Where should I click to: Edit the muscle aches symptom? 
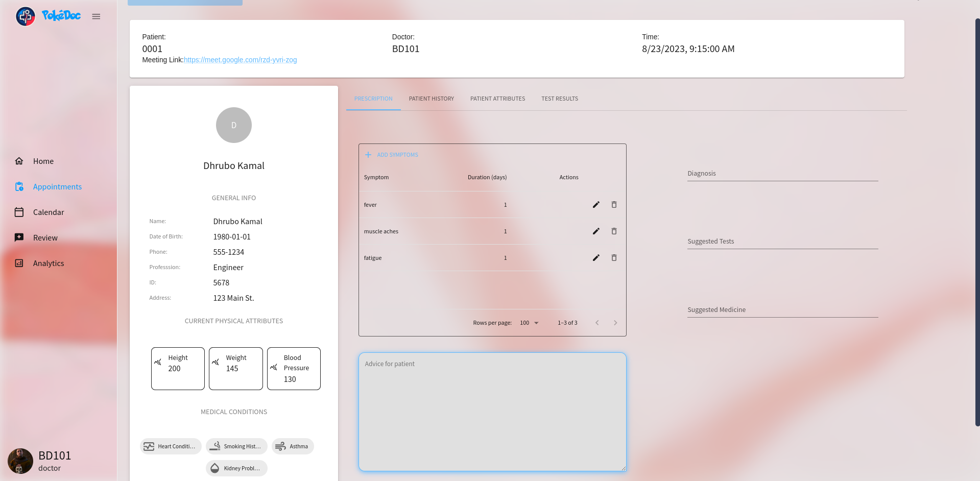click(596, 231)
